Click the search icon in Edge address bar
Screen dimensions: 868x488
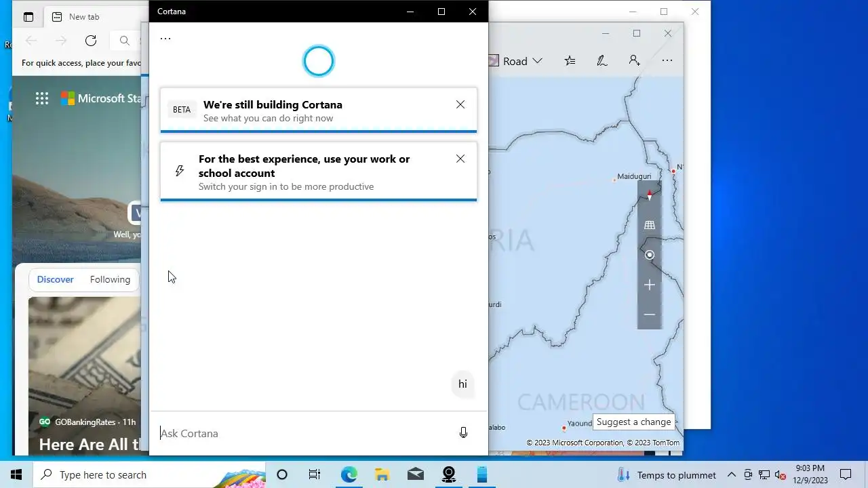tap(125, 41)
